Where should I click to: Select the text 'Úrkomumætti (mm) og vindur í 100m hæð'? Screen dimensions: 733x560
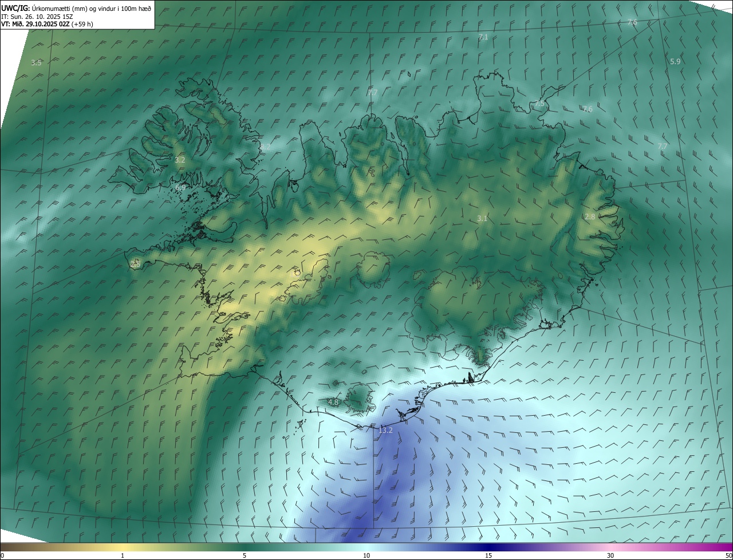91,7
